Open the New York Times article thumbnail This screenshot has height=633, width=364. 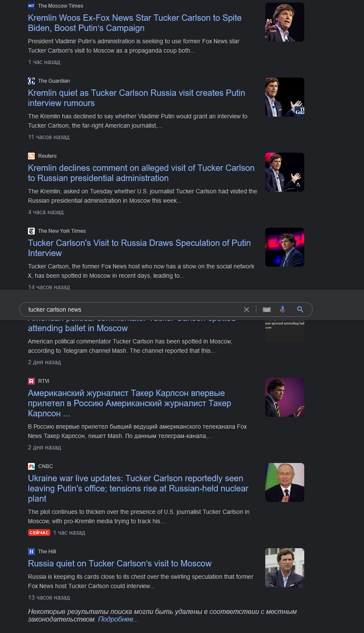coord(285,247)
